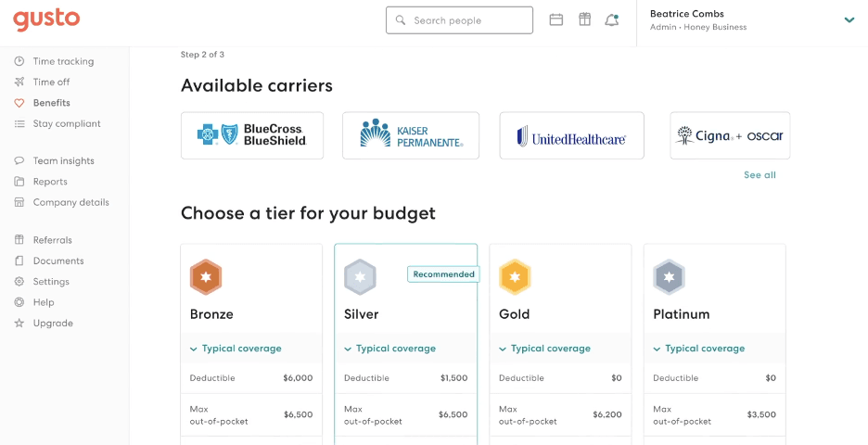This screenshot has height=445, width=868.
Task: Click the Search people field
Action: click(x=459, y=19)
